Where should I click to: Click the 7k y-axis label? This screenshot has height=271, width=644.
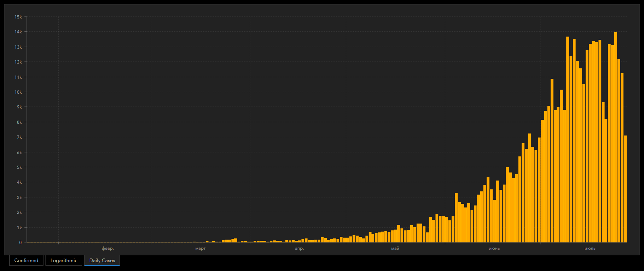(19, 137)
